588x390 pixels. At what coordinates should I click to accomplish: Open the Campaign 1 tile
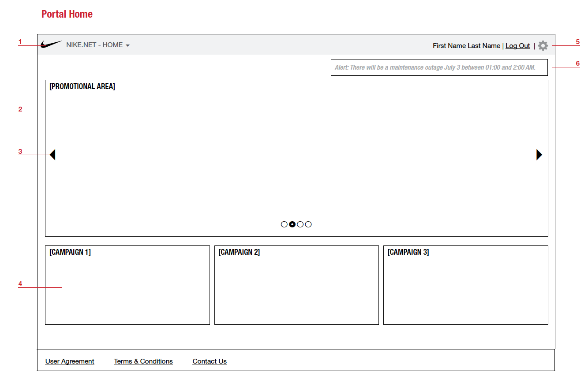[x=127, y=285]
